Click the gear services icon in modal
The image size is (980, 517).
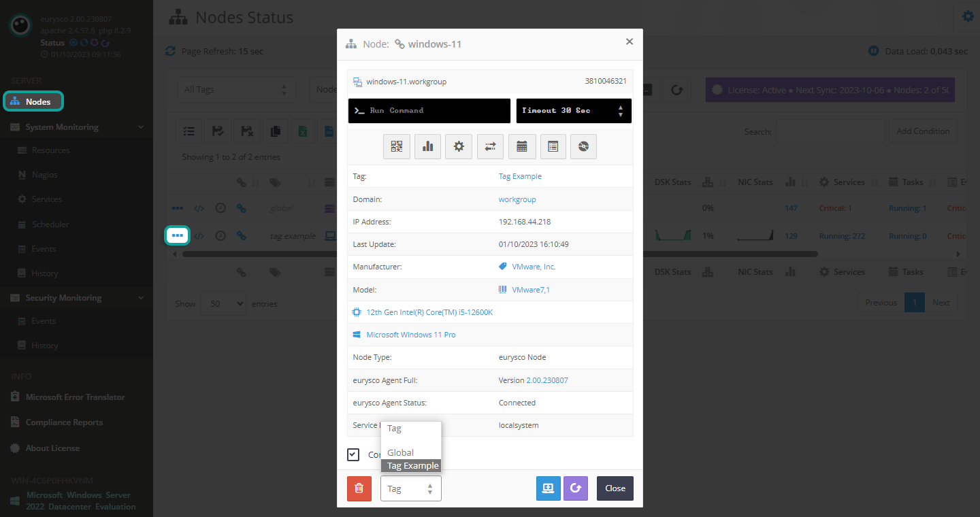pyautogui.click(x=459, y=146)
